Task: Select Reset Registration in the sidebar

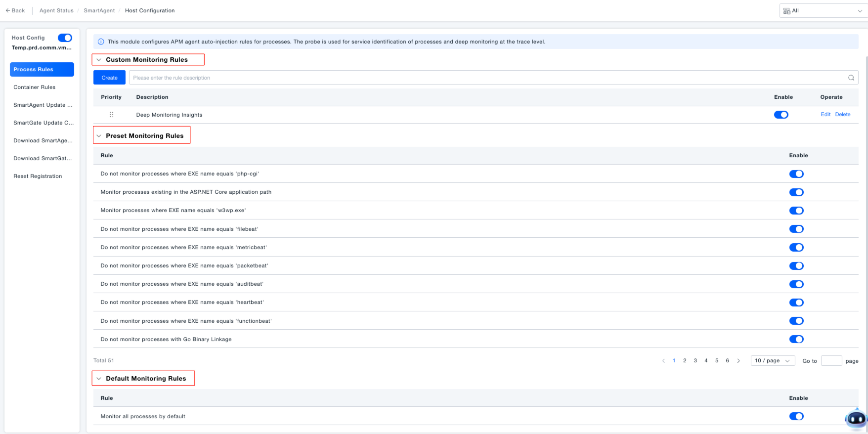Action: pyautogui.click(x=38, y=176)
